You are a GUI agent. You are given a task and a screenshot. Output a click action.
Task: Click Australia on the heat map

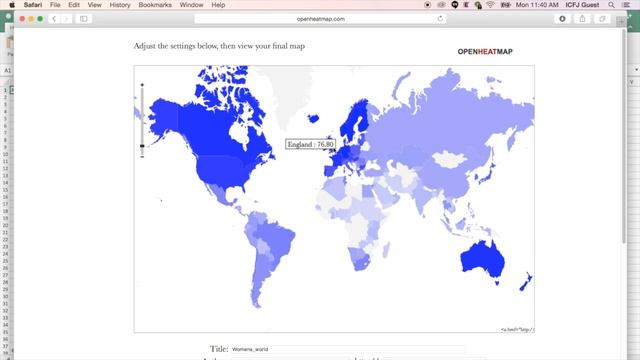(x=482, y=260)
